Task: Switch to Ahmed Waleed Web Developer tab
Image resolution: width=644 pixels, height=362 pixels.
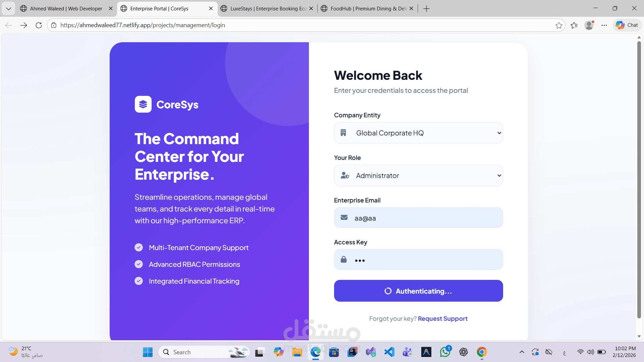Action: (x=66, y=8)
